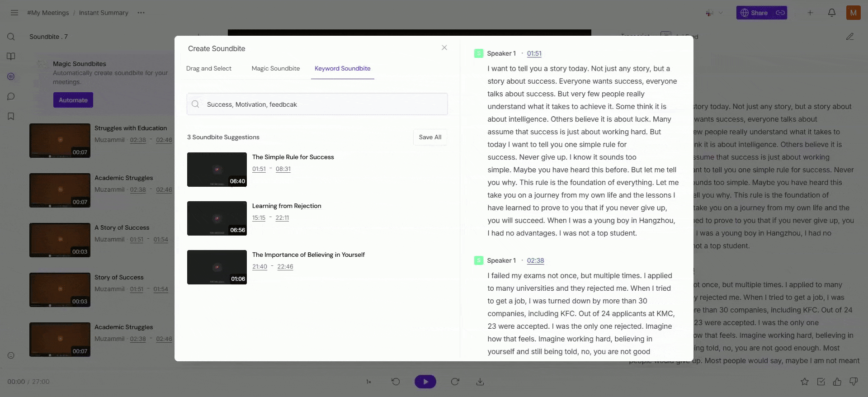Open A Story of Success soundbite thumbnail
This screenshot has width=868, height=397.
pyautogui.click(x=60, y=240)
